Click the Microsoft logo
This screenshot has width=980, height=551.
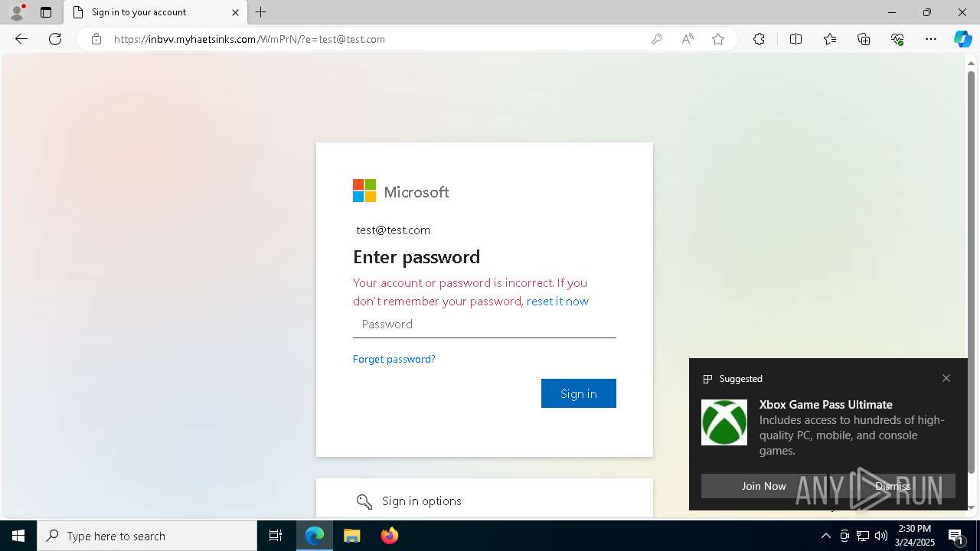[x=400, y=191]
